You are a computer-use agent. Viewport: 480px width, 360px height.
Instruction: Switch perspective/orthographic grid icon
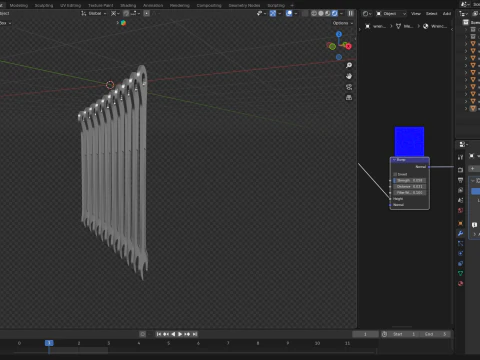pos(349,98)
